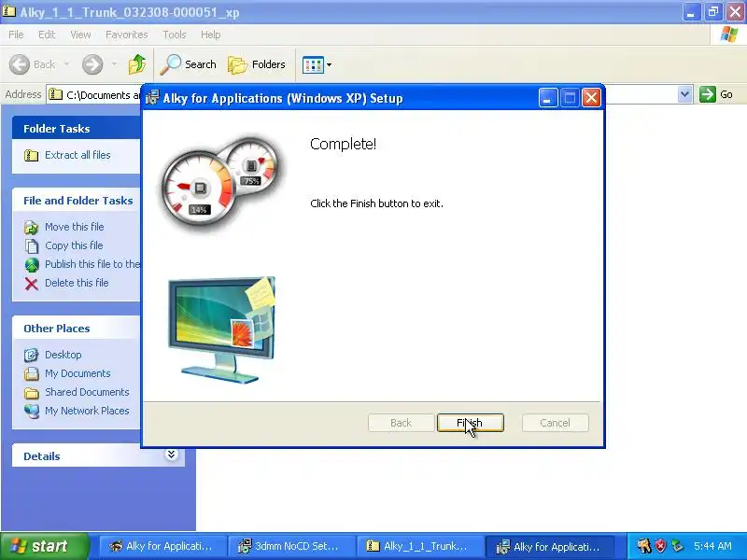Click the Finish button in setup

[471, 423]
